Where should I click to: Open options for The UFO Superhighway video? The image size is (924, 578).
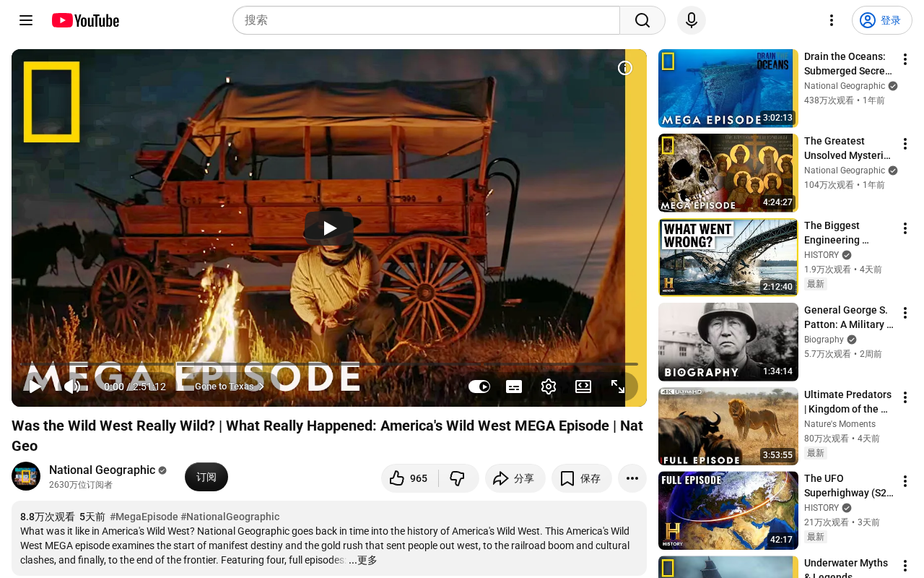(x=905, y=481)
